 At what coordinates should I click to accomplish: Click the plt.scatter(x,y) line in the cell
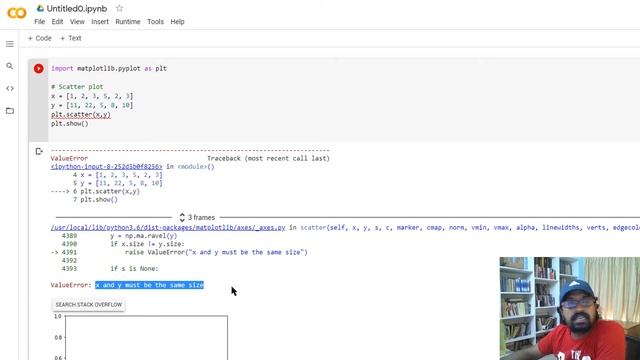pyautogui.click(x=81, y=115)
